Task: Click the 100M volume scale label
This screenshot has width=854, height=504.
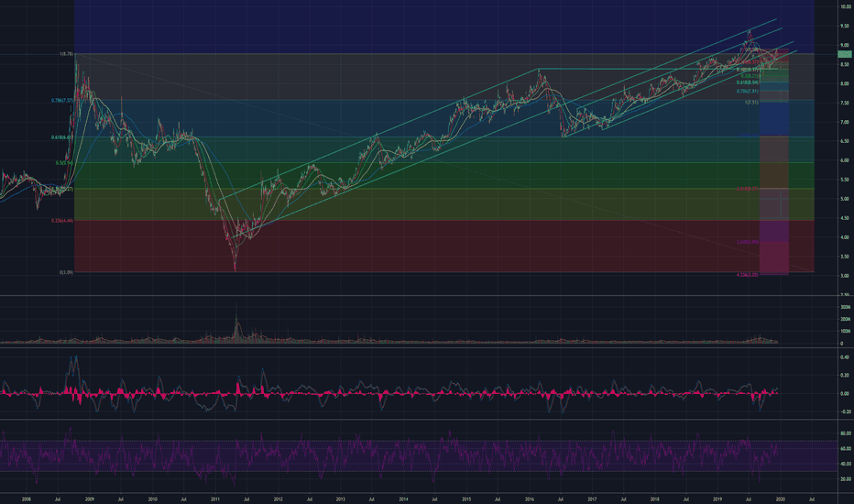Action: (846, 332)
